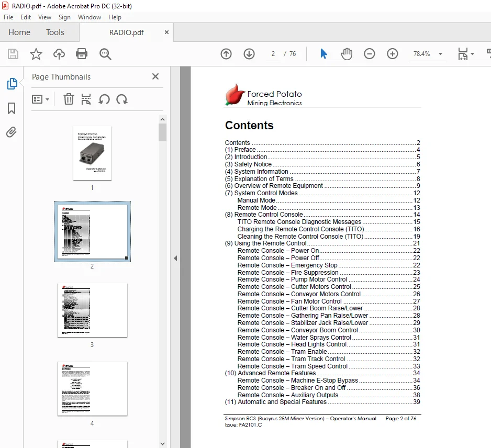Viewport: 491px width, 448px height.
Task: Open the Window menu
Action: tap(90, 17)
